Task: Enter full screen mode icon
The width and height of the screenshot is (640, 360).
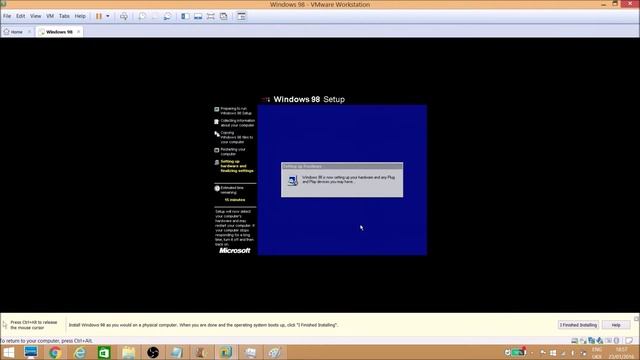Action: [x=211, y=16]
